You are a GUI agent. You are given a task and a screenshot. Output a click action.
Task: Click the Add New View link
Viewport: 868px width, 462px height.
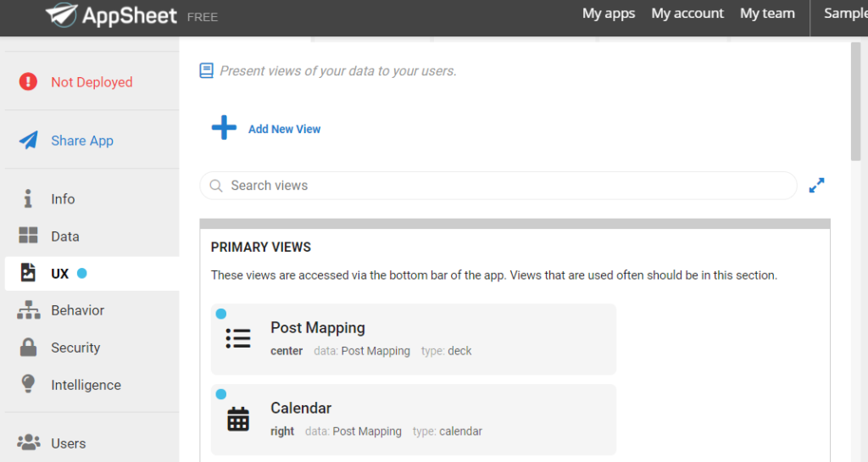click(x=284, y=129)
